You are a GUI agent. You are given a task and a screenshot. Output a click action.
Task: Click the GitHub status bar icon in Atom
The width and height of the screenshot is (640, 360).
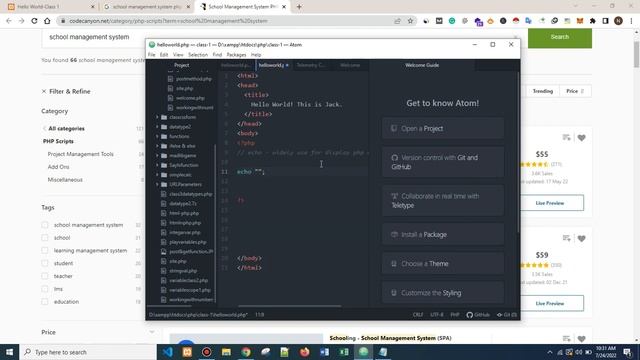click(478, 315)
